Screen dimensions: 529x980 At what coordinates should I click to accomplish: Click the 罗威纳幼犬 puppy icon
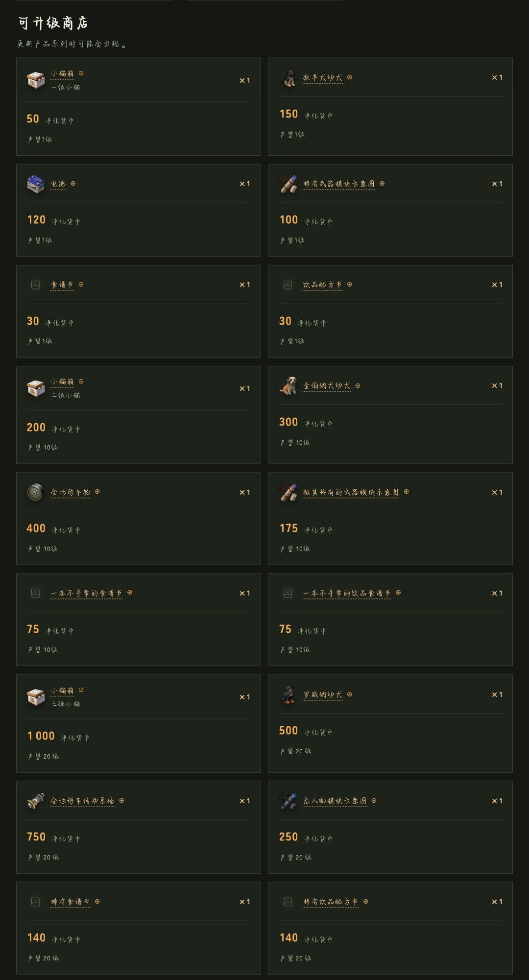click(x=288, y=694)
